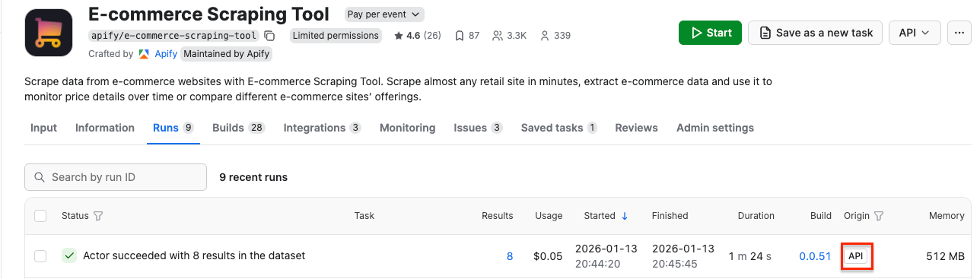Open the three-dots more options menu
Viewport: 980px width, 279px height.
point(959,33)
